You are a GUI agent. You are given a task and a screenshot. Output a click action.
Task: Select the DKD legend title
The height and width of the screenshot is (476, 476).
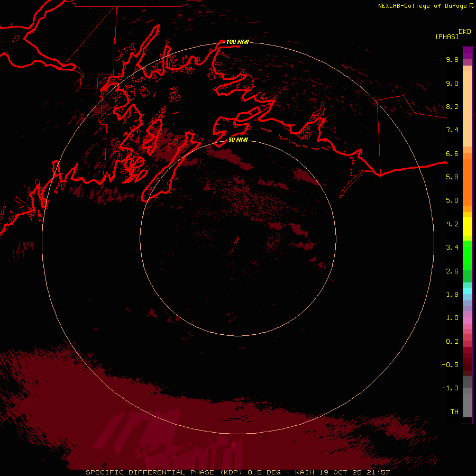[x=465, y=32]
